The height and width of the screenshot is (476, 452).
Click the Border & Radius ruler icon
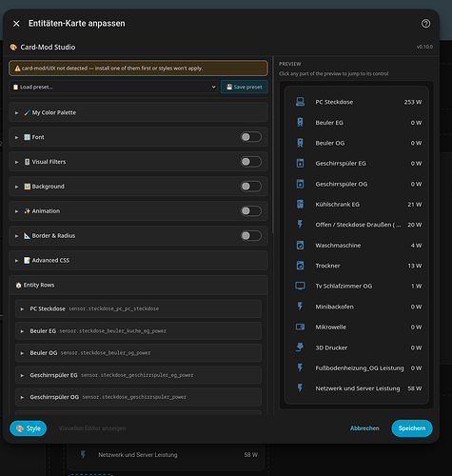[x=28, y=236]
